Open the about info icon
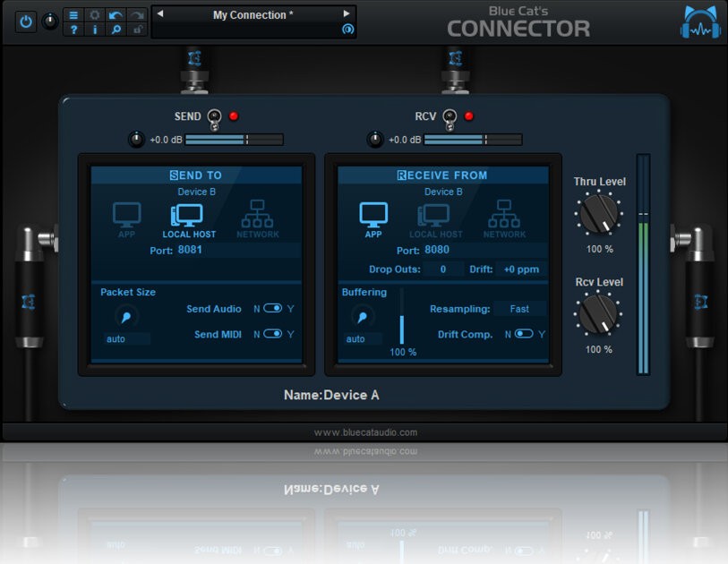The image size is (728, 564). 95,30
